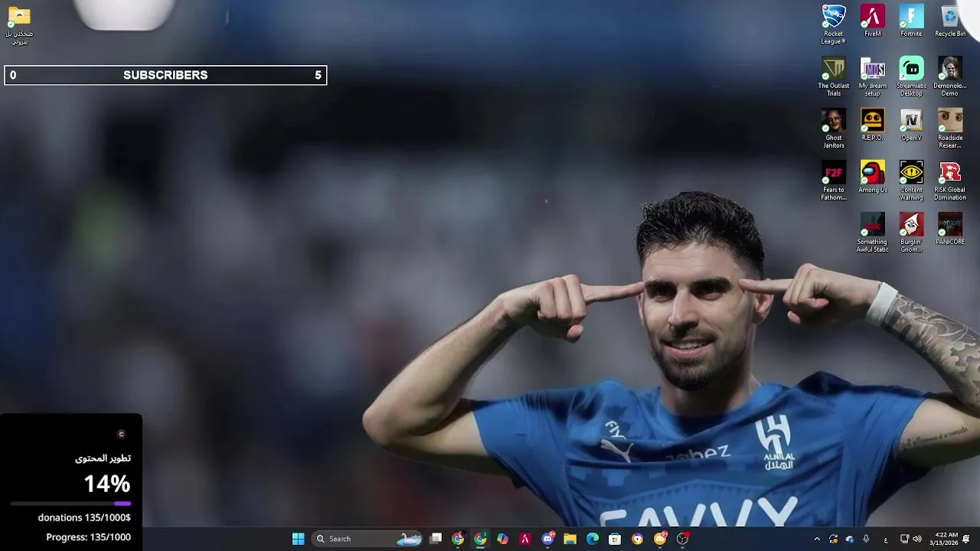
Task: Open OBS Studio from taskbar
Action: (682, 539)
